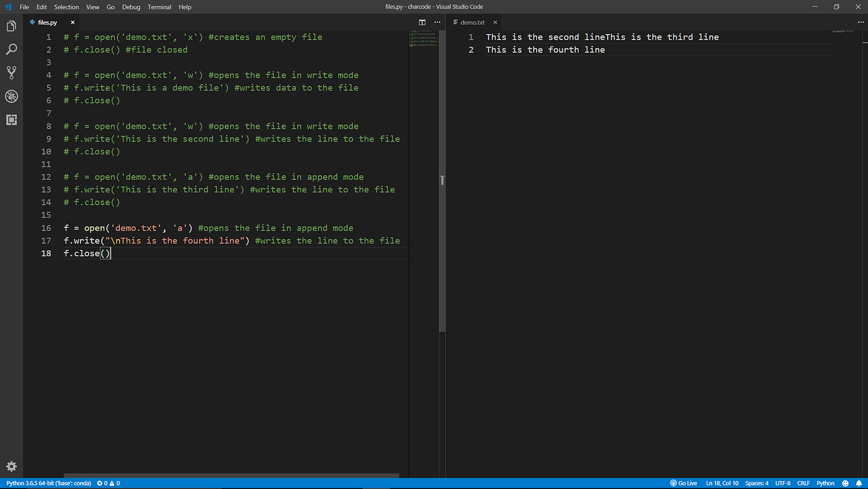Show errors and warnings from the status bar

pos(108,483)
